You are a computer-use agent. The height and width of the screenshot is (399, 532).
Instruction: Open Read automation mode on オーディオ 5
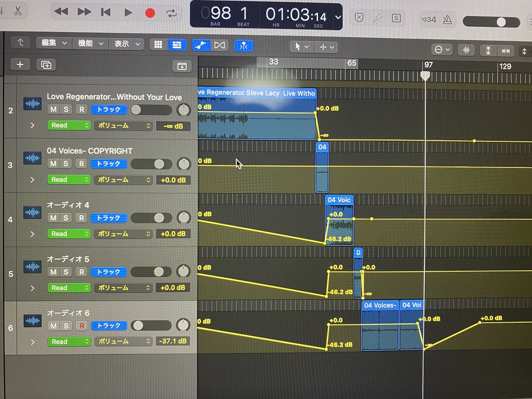coord(69,288)
